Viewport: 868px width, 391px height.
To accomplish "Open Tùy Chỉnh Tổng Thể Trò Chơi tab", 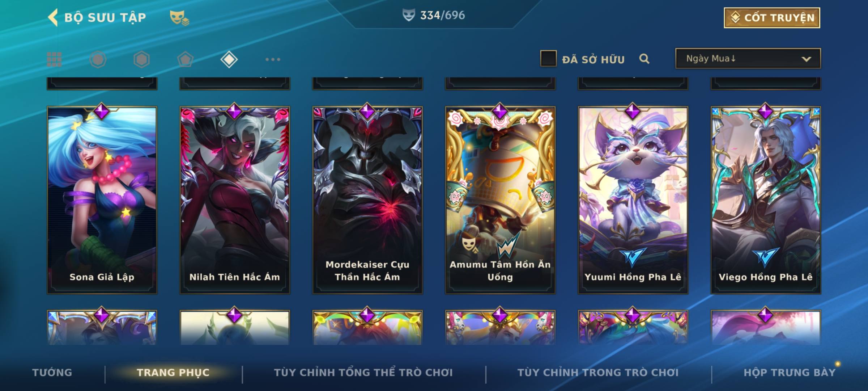I will pos(363,373).
